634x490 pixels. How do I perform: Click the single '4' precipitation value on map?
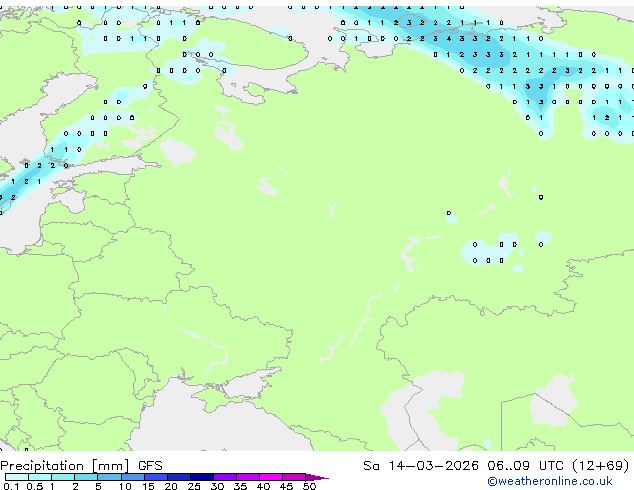(x=448, y=39)
